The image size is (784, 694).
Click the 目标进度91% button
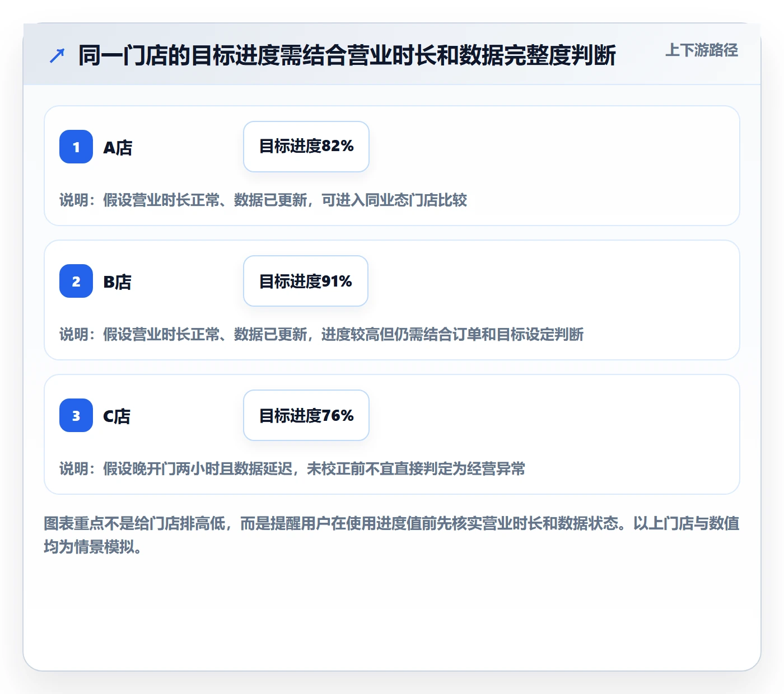[306, 281]
